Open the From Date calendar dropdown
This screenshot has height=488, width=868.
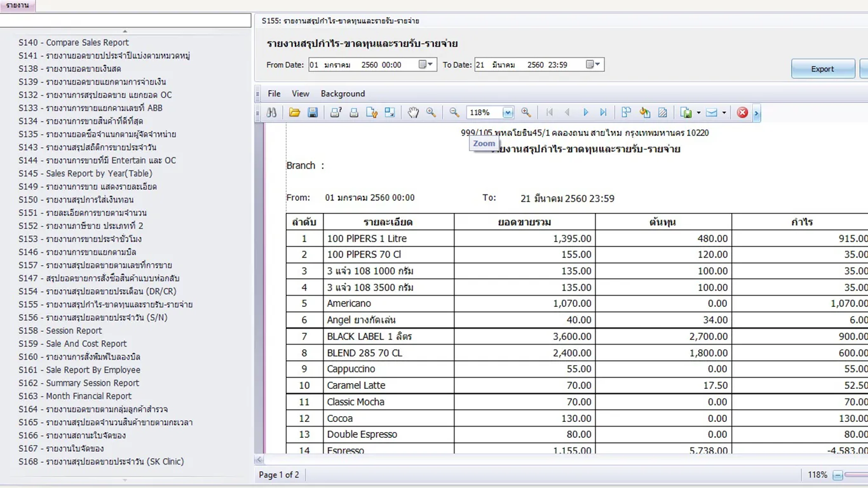click(x=426, y=65)
